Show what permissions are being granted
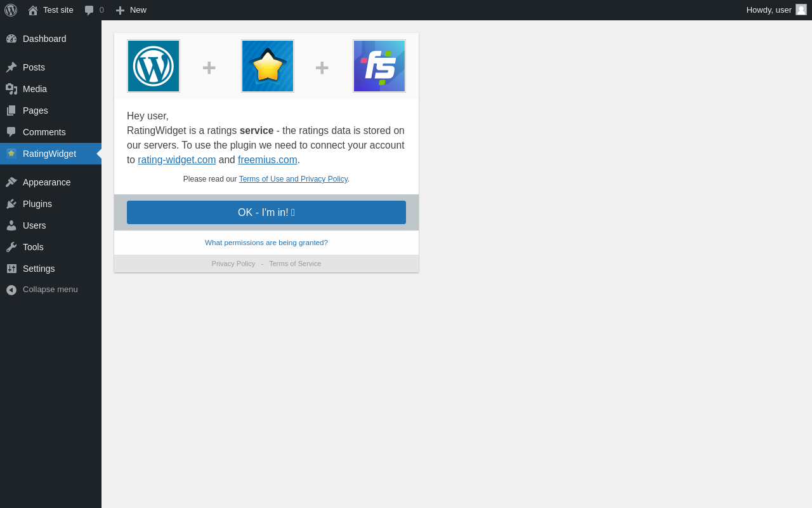The width and height of the screenshot is (812, 508). coord(266,243)
